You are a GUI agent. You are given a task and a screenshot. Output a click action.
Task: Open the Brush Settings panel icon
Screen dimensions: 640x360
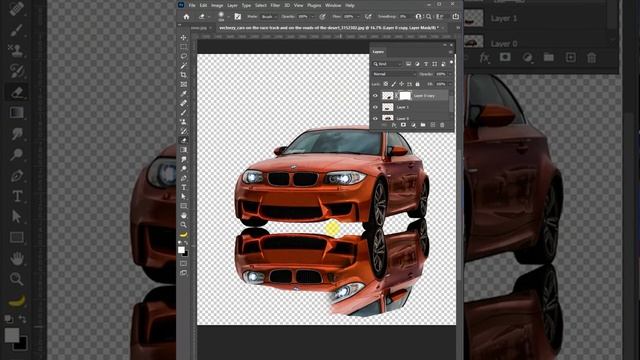pyautogui.click(x=238, y=17)
